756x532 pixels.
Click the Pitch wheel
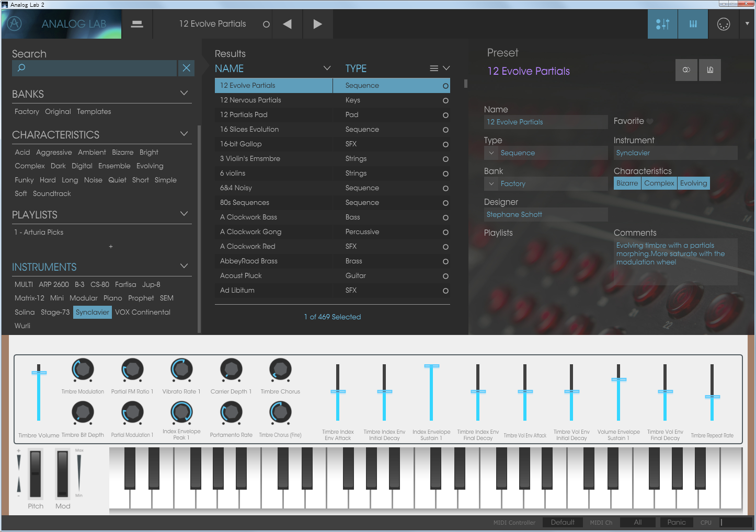pos(36,473)
